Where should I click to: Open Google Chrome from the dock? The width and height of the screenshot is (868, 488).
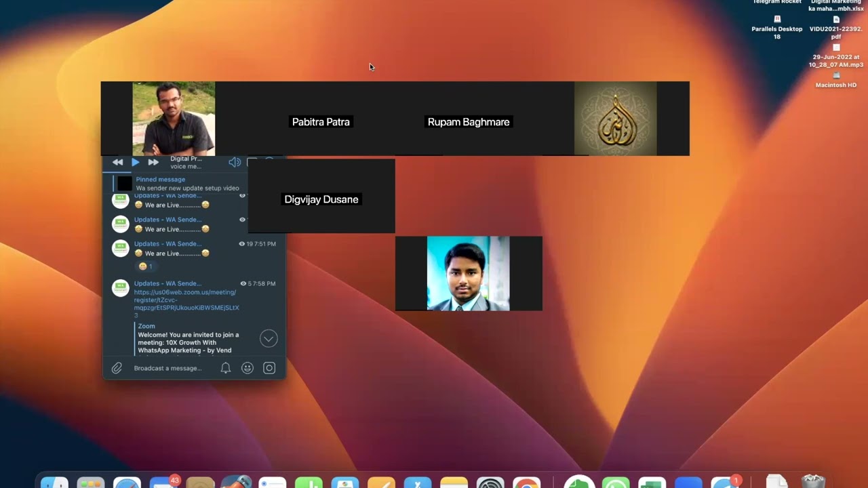(x=527, y=482)
